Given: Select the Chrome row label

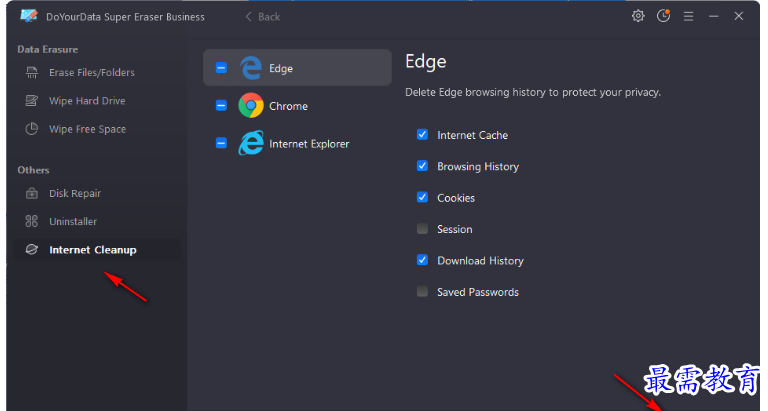Looking at the screenshot, I should (288, 106).
